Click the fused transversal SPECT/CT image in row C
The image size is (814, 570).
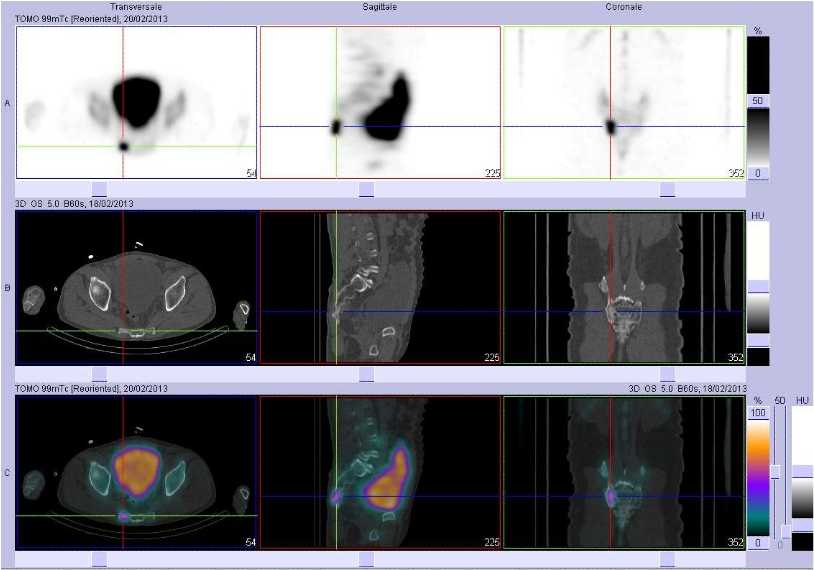click(x=137, y=473)
